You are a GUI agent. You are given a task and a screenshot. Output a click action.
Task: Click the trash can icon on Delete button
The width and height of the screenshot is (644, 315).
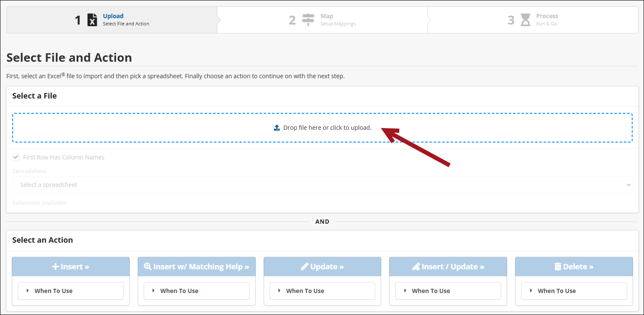558,267
